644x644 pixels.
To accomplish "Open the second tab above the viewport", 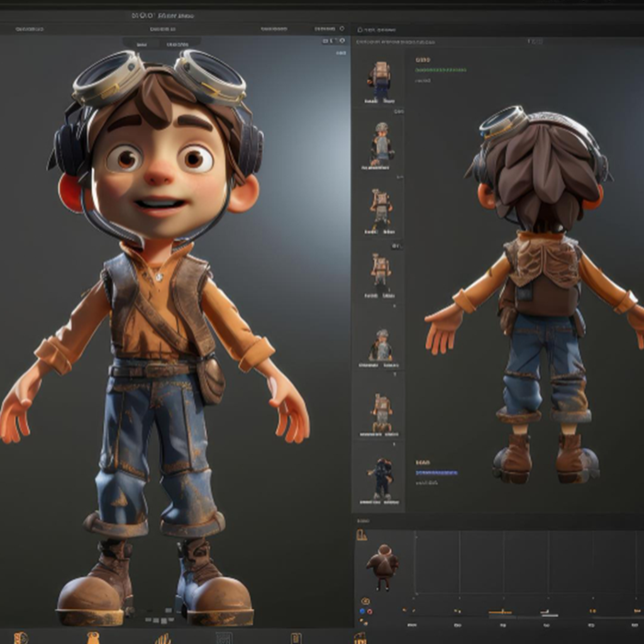I will point(177,45).
